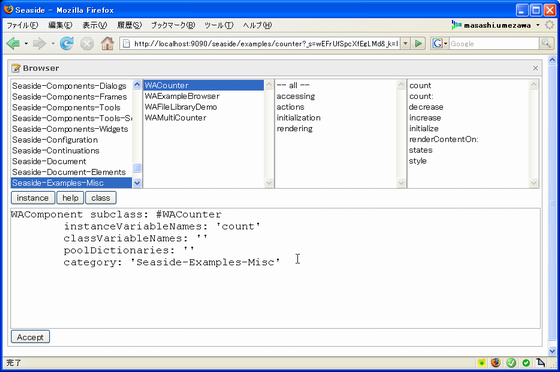Viewport: 560px width, 372px height.
Task: Click the category list scroll-up arrow
Action: click(137, 85)
